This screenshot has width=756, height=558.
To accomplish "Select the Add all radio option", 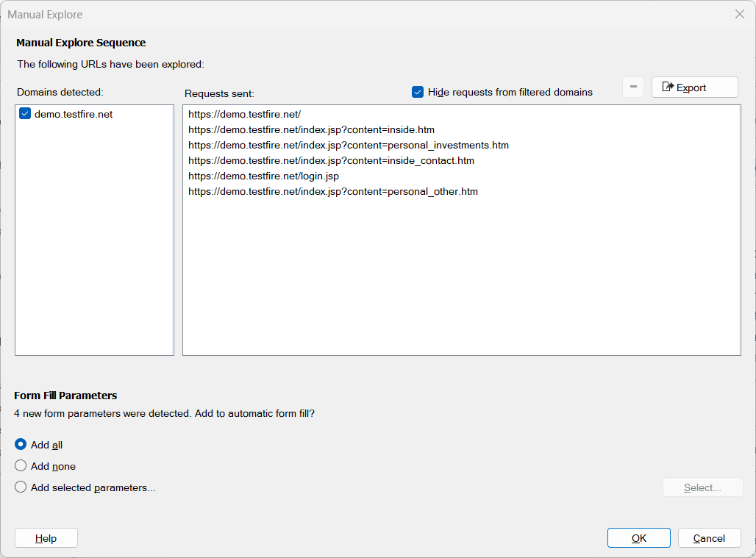I will (21, 445).
